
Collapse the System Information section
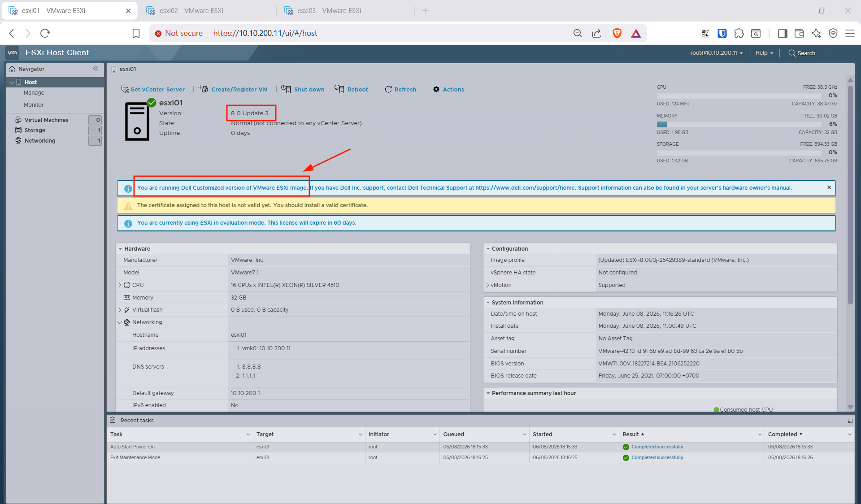pyautogui.click(x=488, y=303)
